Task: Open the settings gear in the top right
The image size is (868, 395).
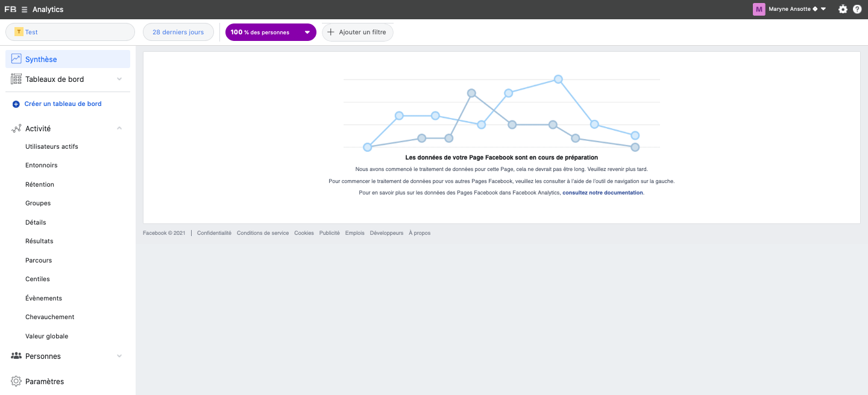Action: click(843, 9)
